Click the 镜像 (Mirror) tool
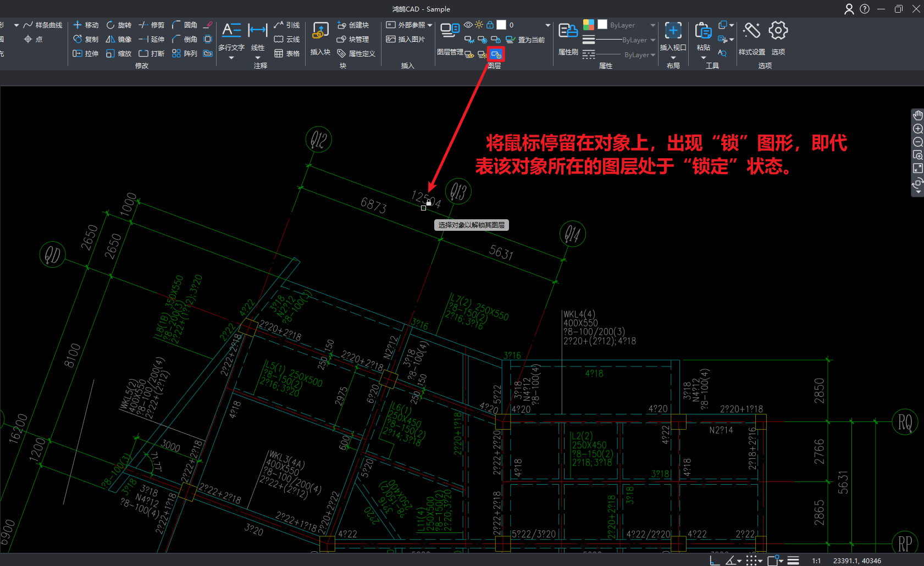 point(119,40)
